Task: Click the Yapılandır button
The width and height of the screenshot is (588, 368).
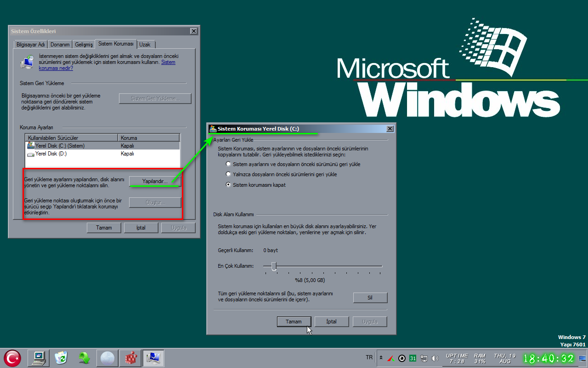Action: pyautogui.click(x=155, y=181)
